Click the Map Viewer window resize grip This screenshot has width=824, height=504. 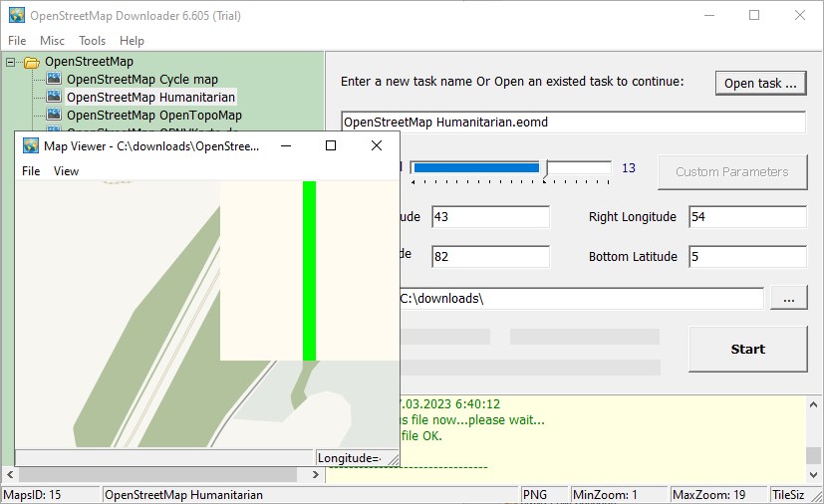(394, 459)
